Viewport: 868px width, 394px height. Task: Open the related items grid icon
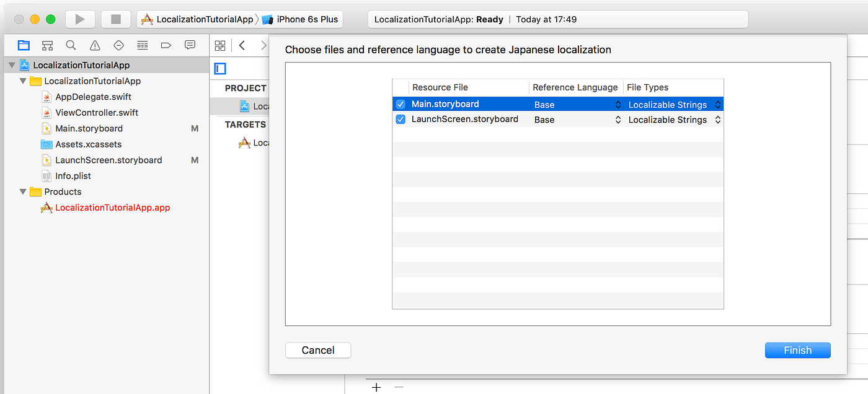click(x=220, y=45)
